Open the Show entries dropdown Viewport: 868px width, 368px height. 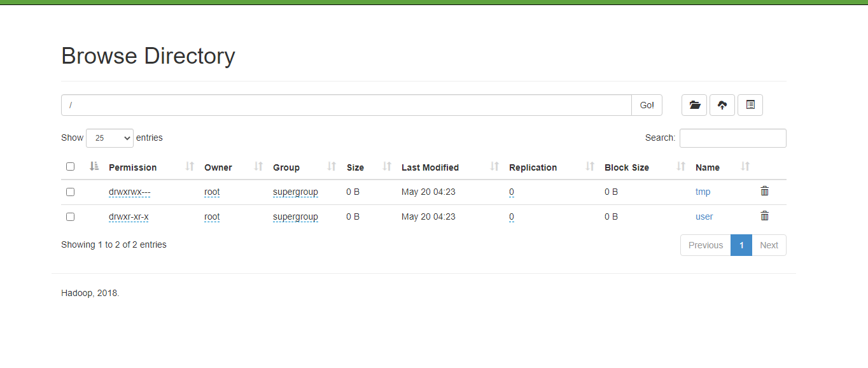coord(109,138)
